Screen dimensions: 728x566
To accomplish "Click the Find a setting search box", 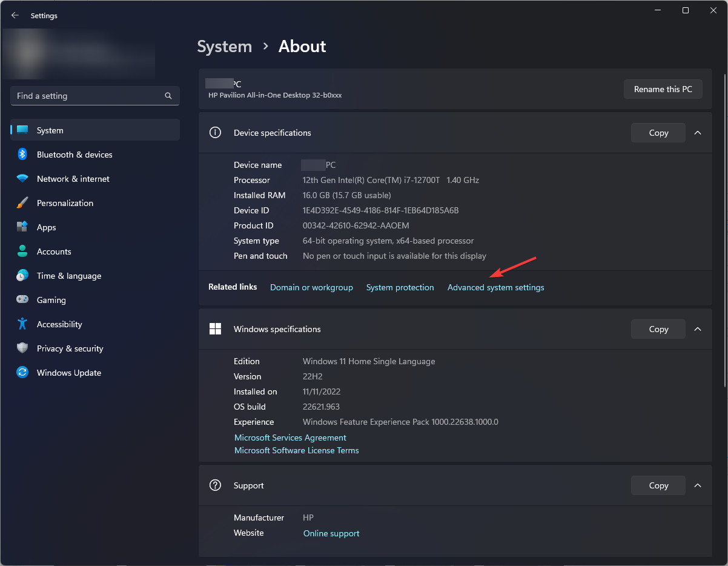I will pos(95,96).
